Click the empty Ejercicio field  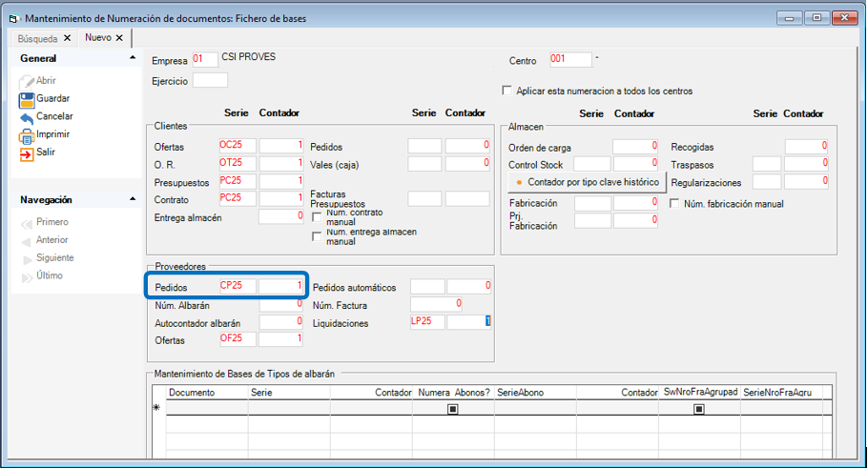[x=210, y=80]
